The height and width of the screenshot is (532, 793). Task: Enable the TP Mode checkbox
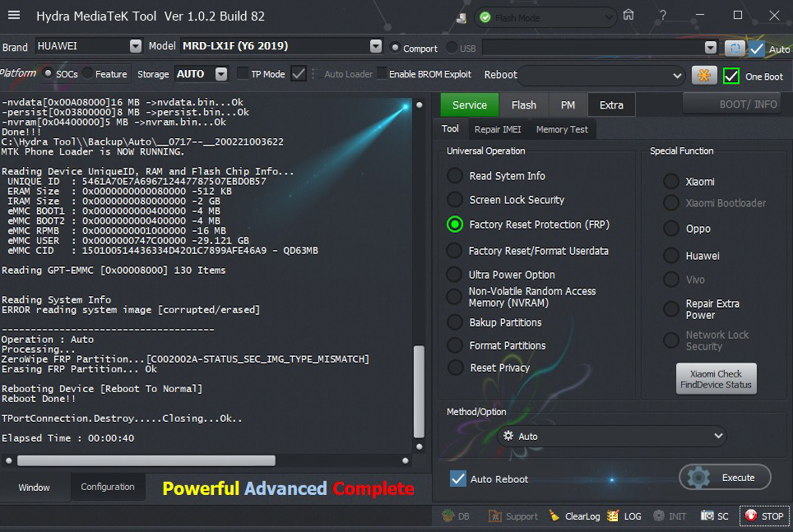(243, 74)
